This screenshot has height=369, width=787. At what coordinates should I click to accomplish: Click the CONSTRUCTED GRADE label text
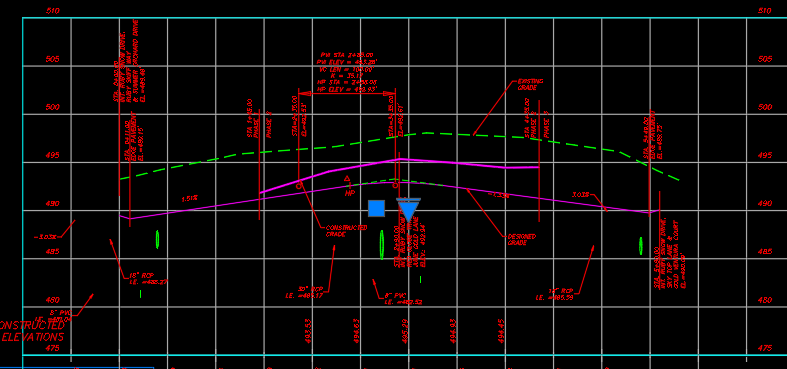[346, 231]
